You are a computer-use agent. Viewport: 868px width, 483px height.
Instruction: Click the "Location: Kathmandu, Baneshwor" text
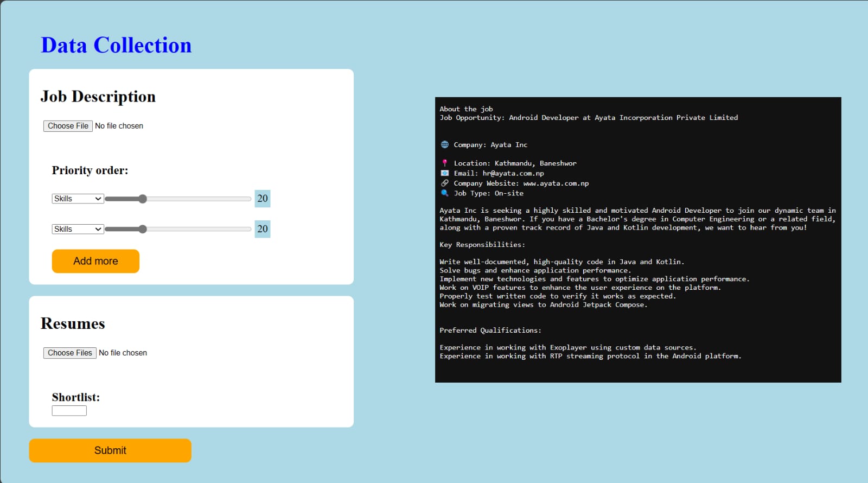(x=515, y=163)
